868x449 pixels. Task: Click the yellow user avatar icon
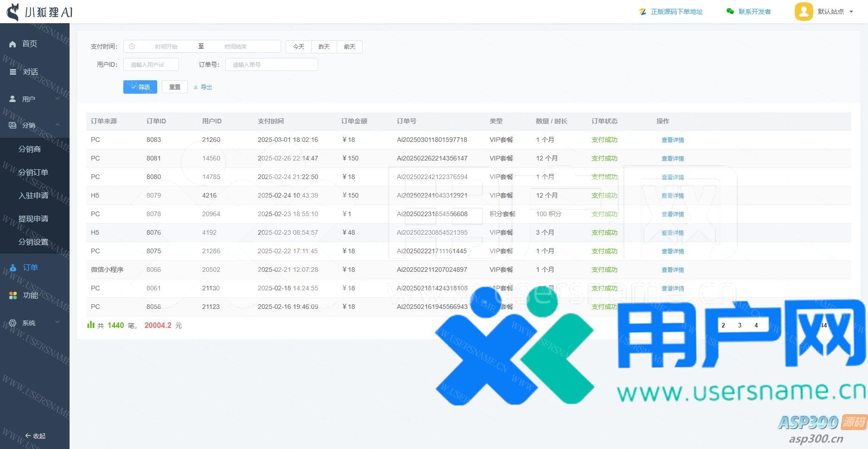click(804, 12)
